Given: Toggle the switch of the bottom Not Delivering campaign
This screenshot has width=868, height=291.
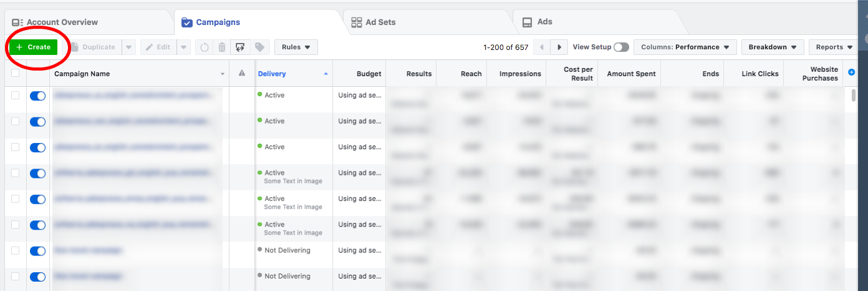Looking at the screenshot, I should [37, 277].
